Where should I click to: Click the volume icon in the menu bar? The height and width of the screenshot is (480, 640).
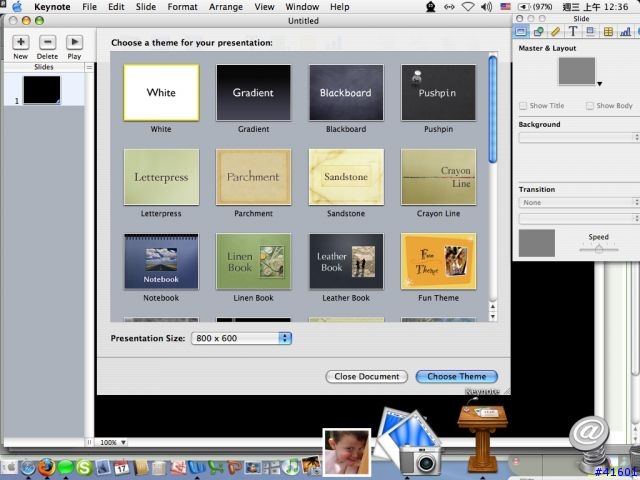coord(486,7)
